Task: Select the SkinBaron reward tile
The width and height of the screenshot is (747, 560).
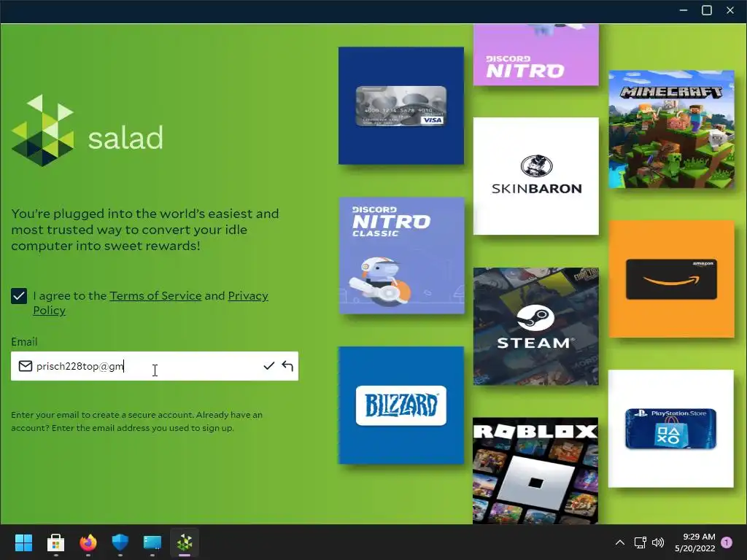Action: (536, 176)
